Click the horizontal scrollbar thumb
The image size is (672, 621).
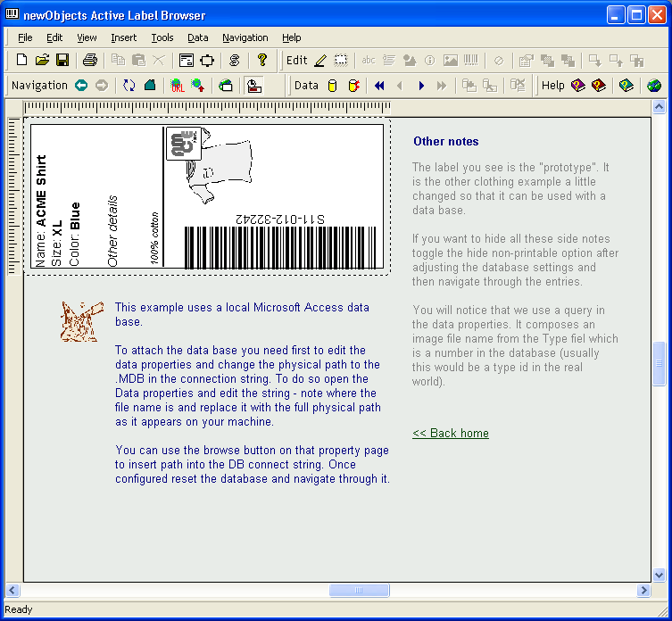359,590
